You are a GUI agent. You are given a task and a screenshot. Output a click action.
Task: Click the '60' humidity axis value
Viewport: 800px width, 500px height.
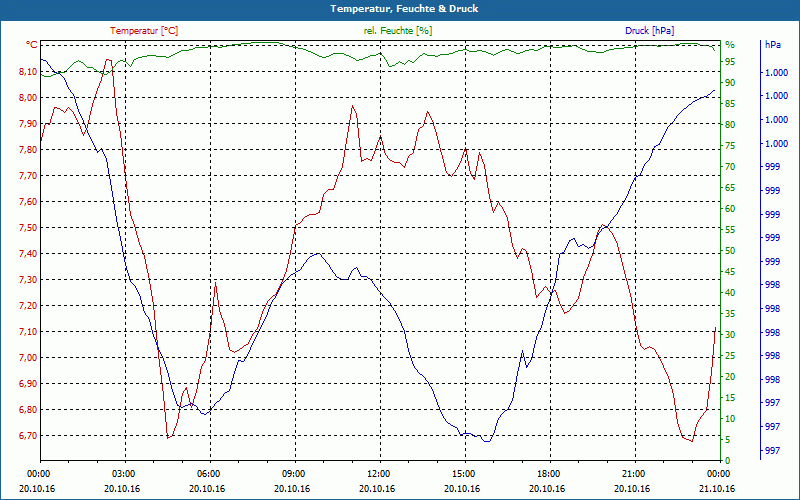tap(730, 209)
